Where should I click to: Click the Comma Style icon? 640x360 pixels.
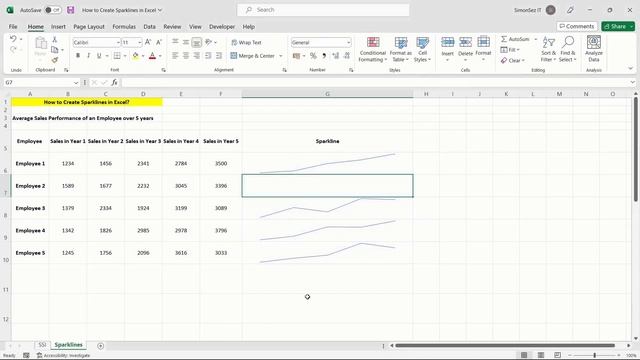[x=324, y=56]
